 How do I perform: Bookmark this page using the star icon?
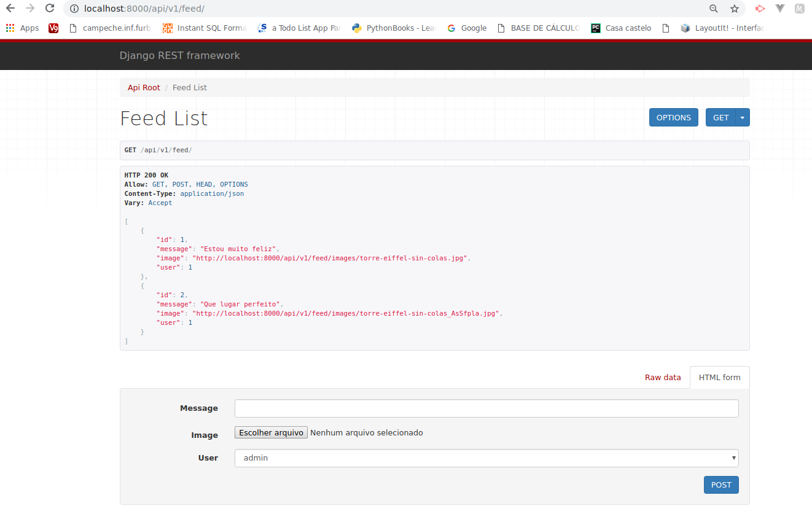[x=734, y=9]
